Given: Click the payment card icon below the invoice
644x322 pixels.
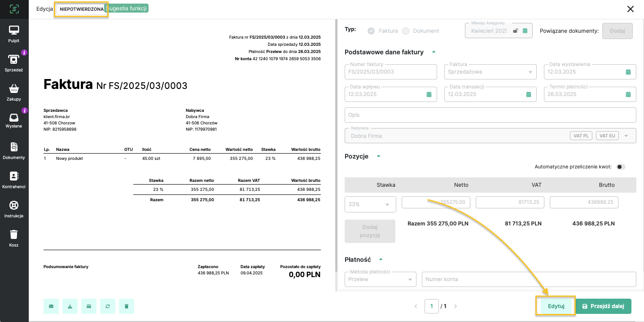Looking at the screenshot, I should click(x=89, y=306).
